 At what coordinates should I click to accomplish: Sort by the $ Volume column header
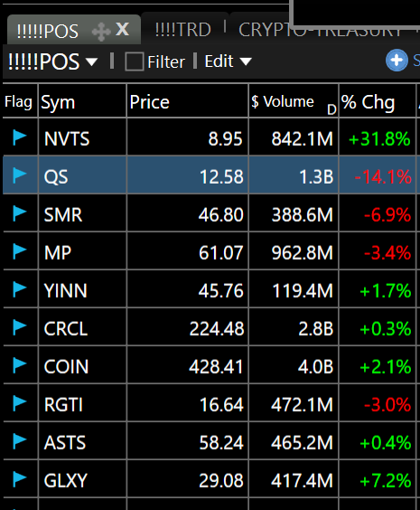pyautogui.click(x=294, y=101)
